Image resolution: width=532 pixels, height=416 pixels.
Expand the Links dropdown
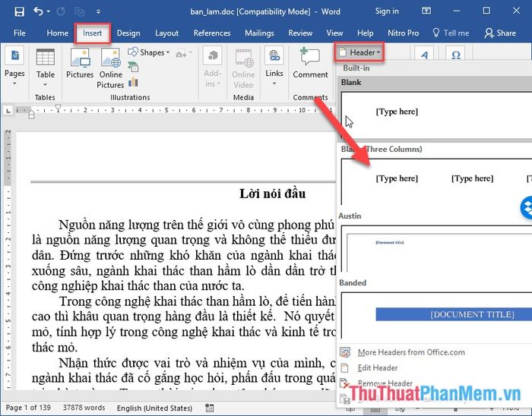[x=274, y=66]
